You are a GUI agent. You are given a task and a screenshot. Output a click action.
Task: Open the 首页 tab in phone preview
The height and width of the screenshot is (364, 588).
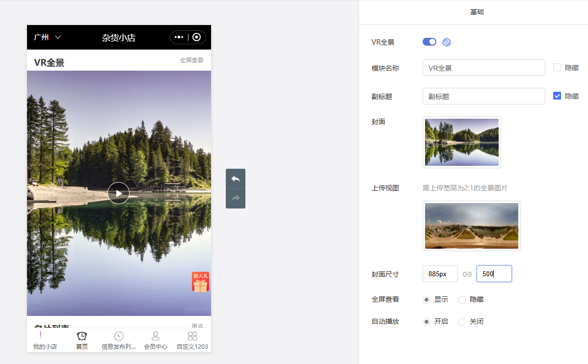[x=82, y=340]
